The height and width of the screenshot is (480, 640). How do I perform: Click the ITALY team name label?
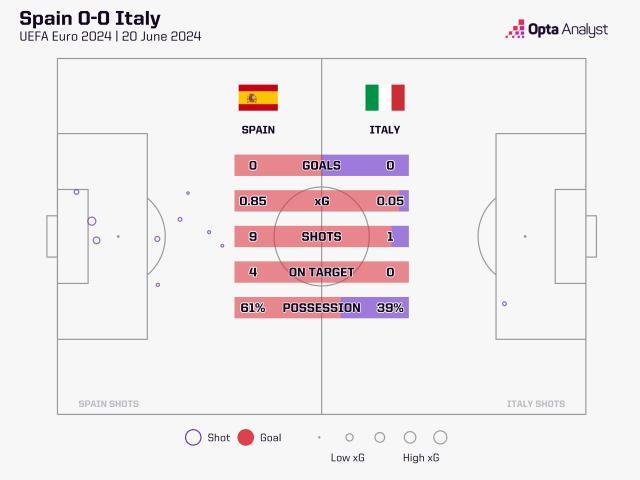(384, 130)
